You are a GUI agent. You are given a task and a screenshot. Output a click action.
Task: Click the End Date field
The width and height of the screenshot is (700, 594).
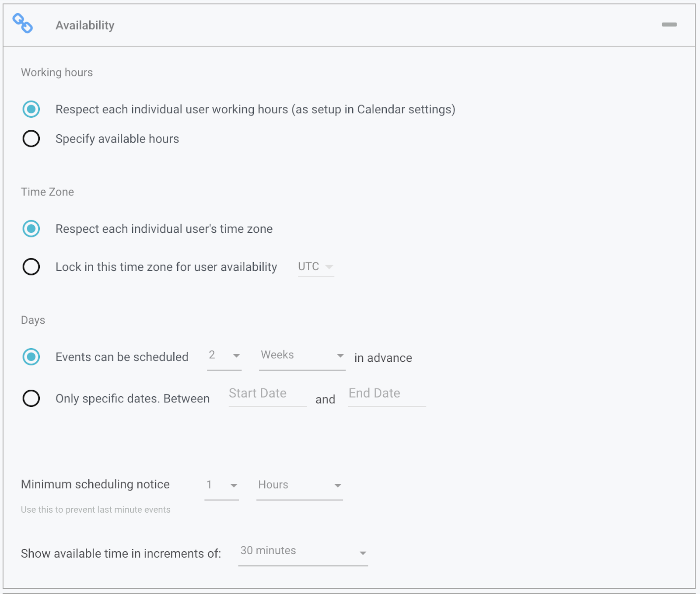tap(386, 394)
